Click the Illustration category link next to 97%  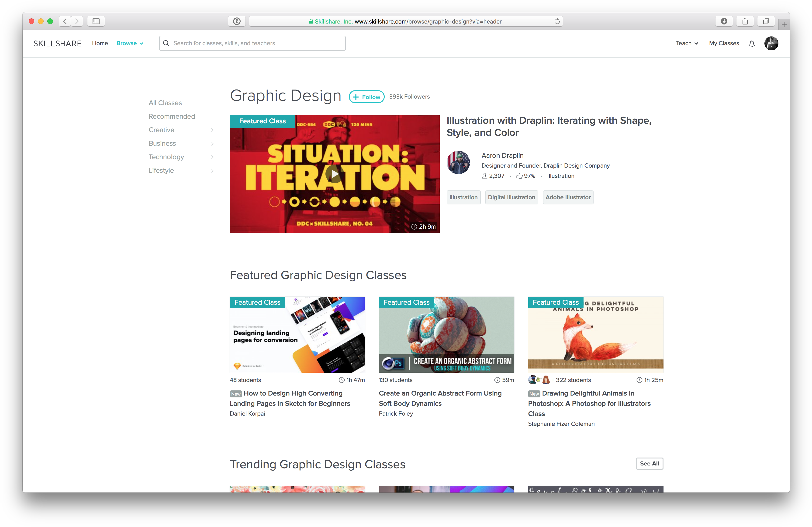(x=560, y=176)
